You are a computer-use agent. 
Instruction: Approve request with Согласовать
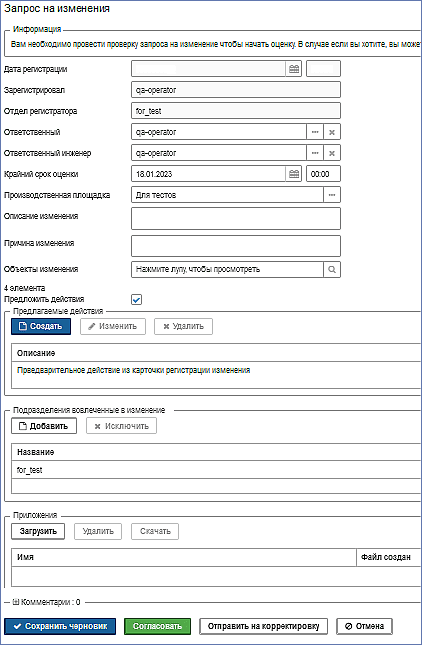pos(158,626)
